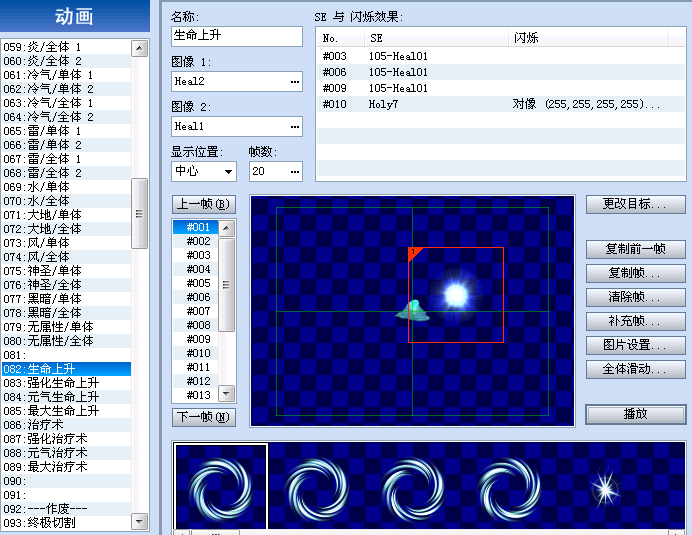Screen dimensions: 692x535
Task: Click the 复制帧 button
Action: coord(636,273)
